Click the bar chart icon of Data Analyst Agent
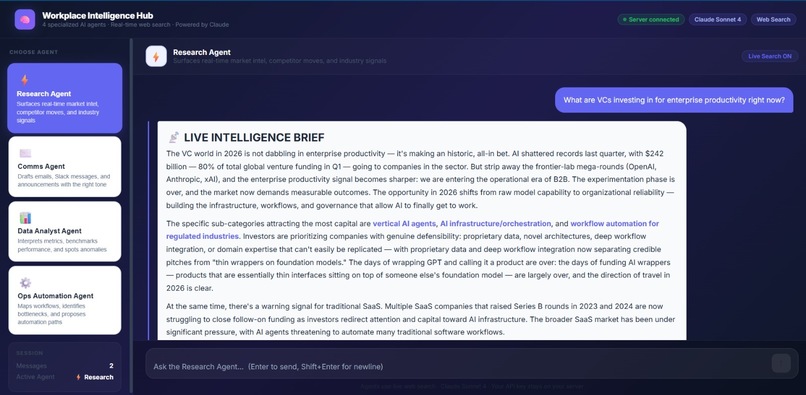The width and height of the screenshot is (806, 395). pyautogui.click(x=25, y=218)
